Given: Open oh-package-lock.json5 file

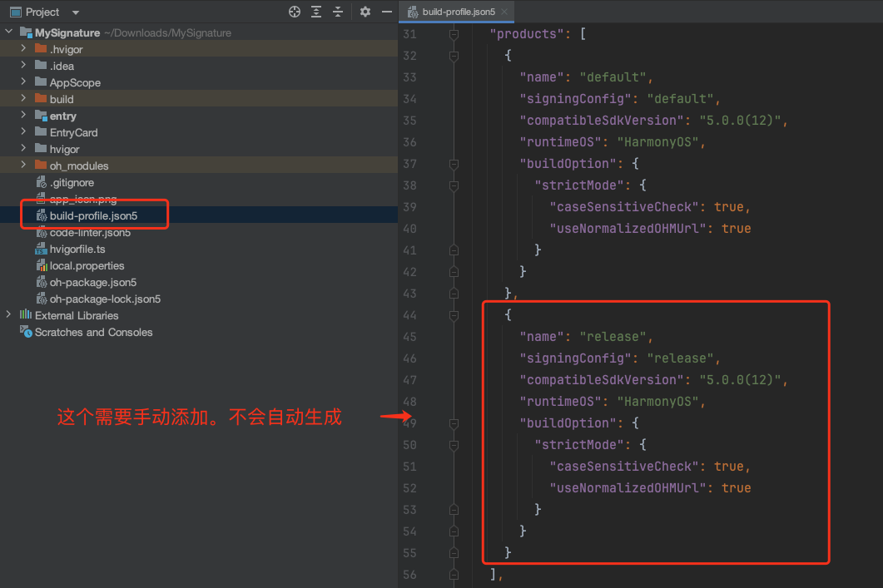Looking at the screenshot, I should pos(105,299).
